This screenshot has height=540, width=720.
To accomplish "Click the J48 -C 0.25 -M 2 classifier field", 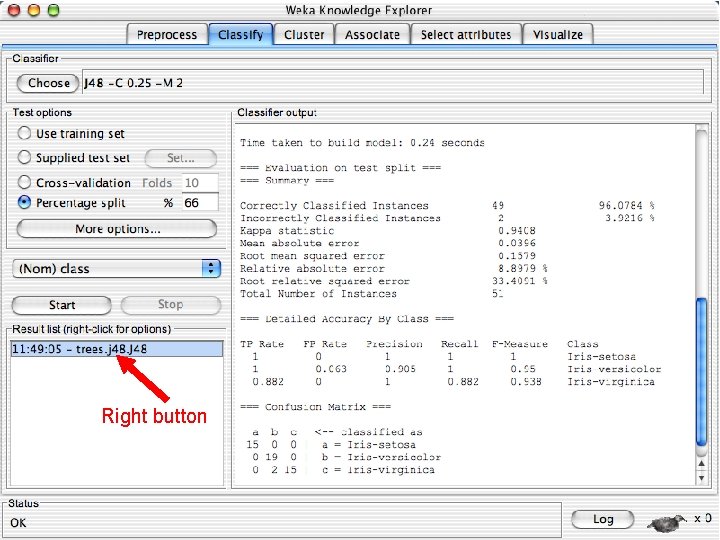I will (x=393, y=82).
